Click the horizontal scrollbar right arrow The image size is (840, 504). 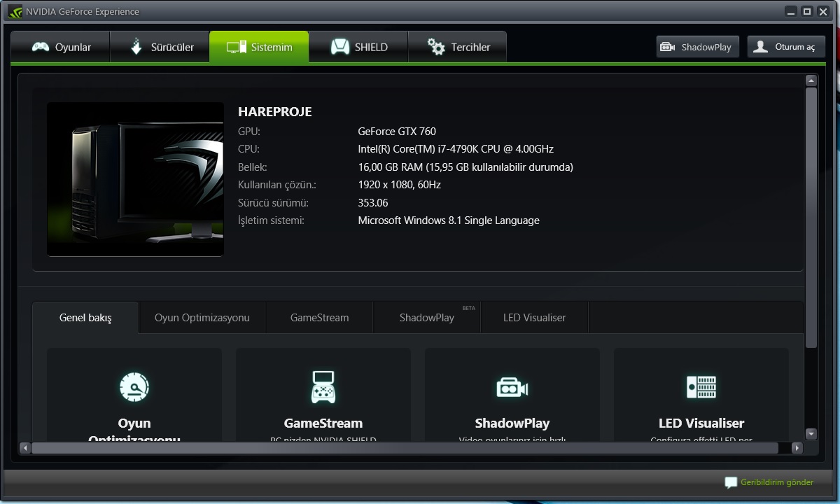tap(796, 448)
